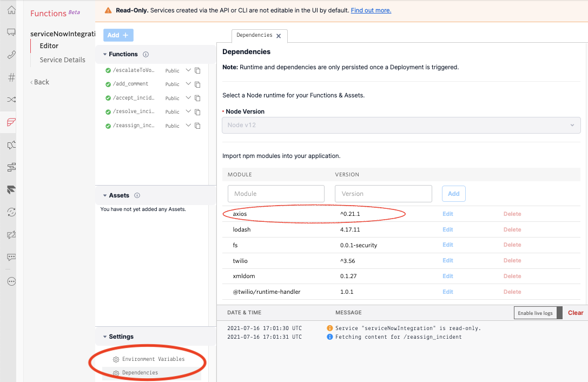The width and height of the screenshot is (588, 382).
Task: Open Environment Variables settings
Action: pos(154,359)
